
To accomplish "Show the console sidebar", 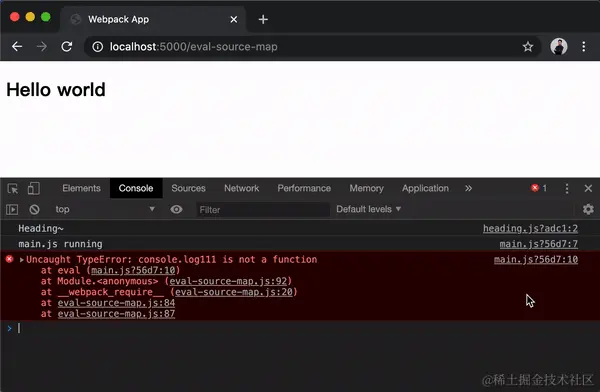I will pos(12,209).
